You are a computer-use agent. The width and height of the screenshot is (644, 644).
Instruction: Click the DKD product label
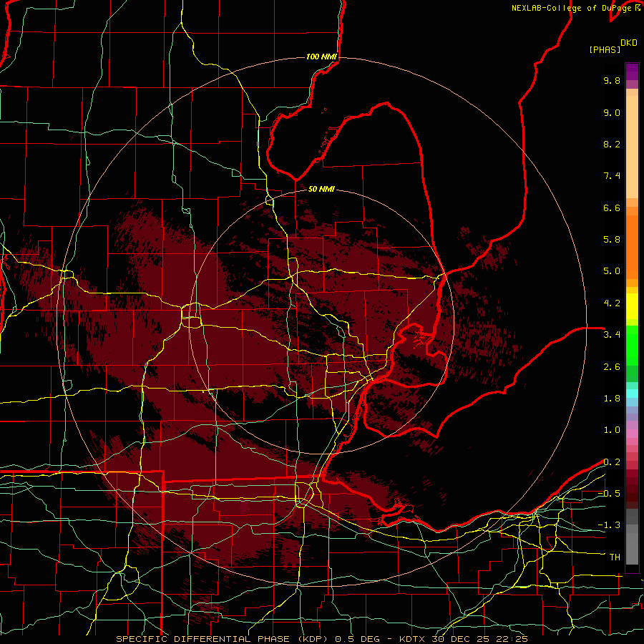[629, 43]
